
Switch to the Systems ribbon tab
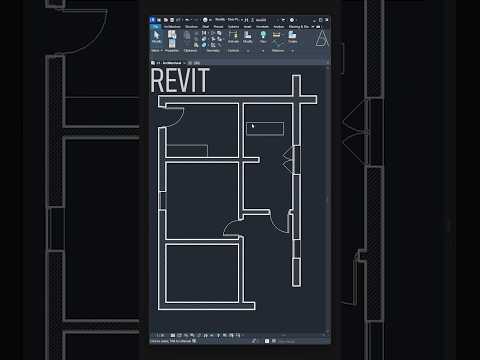(x=234, y=27)
